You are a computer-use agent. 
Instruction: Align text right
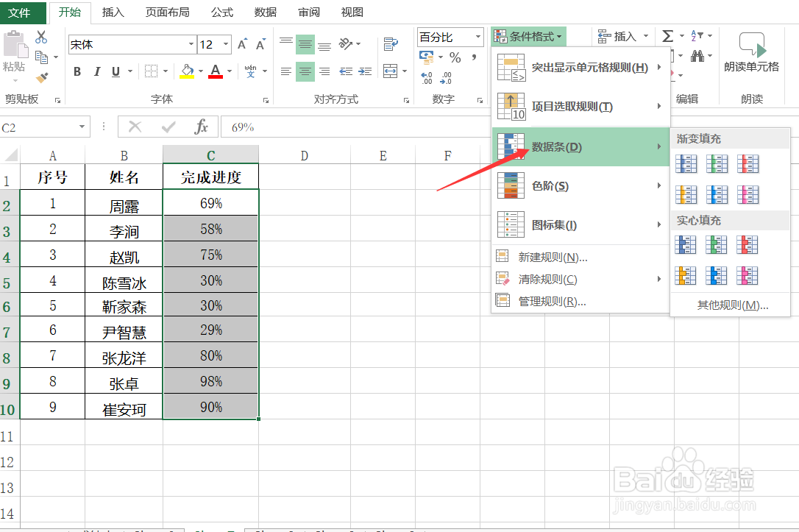point(324,71)
